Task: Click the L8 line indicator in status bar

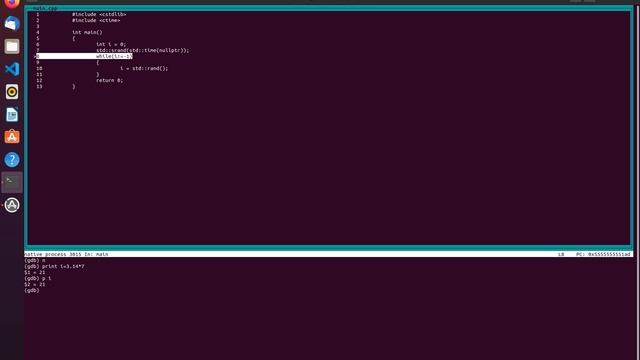Action: pos(561,254)
